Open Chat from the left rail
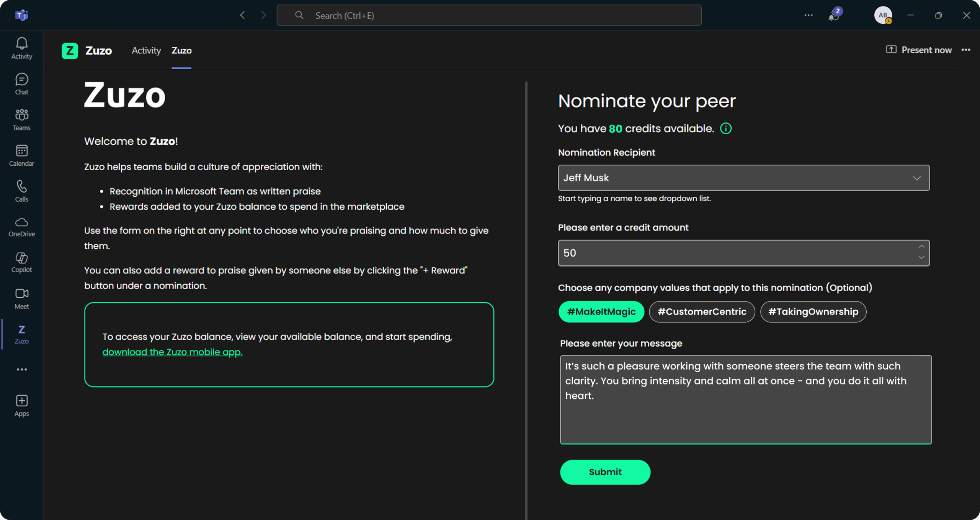 (x=21, y=84)
